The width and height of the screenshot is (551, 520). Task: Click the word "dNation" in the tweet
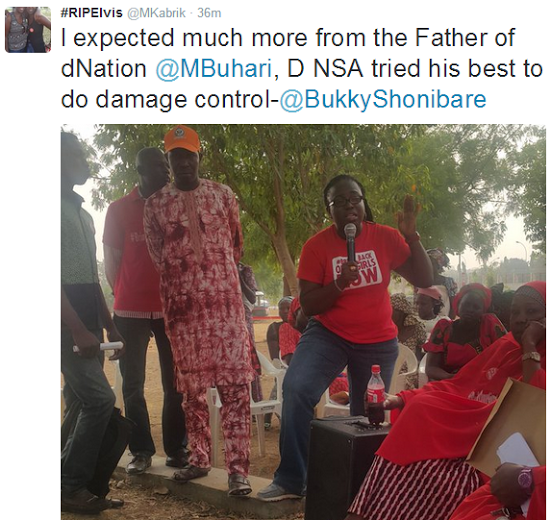pos(104,69)
